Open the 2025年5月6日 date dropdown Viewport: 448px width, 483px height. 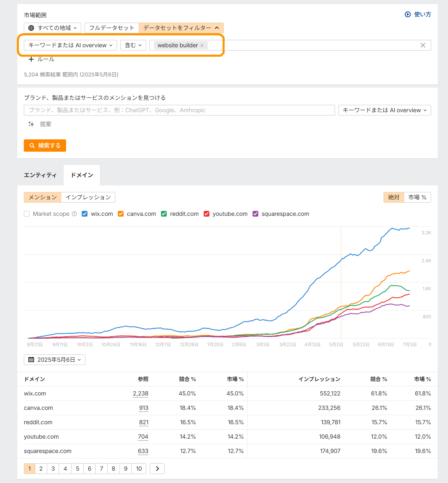55,360
